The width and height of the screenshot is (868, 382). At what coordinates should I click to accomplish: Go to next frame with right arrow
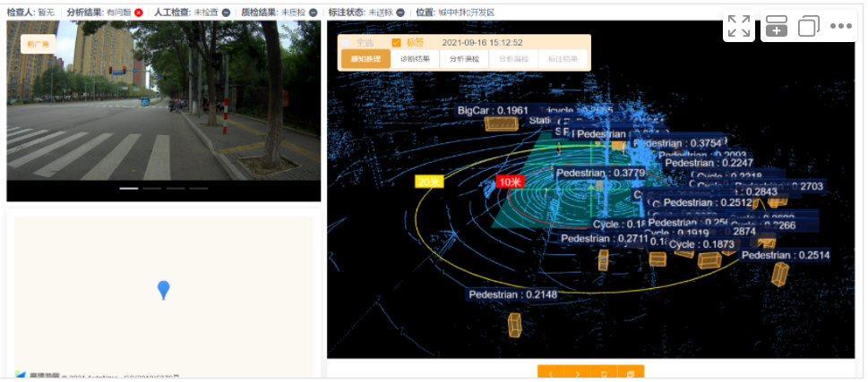tap(578, 374)
